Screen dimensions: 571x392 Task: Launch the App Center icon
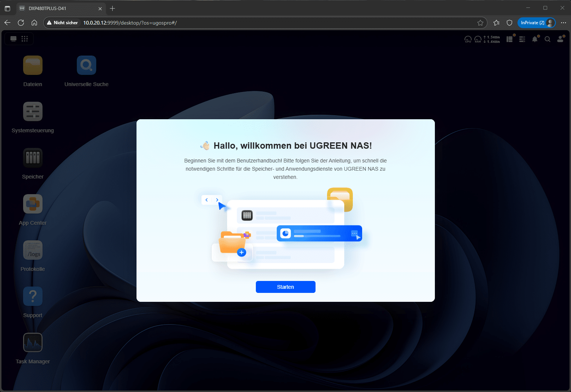coord(33,204)
